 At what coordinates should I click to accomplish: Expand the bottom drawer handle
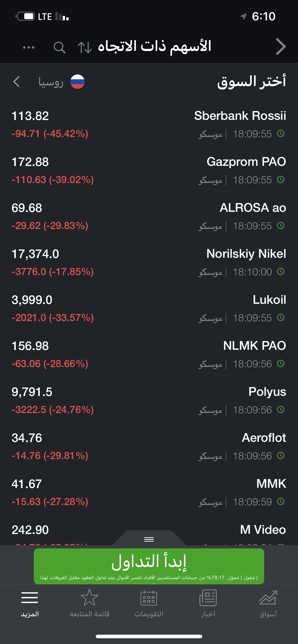pyautogui.click(x=149, y=539)
